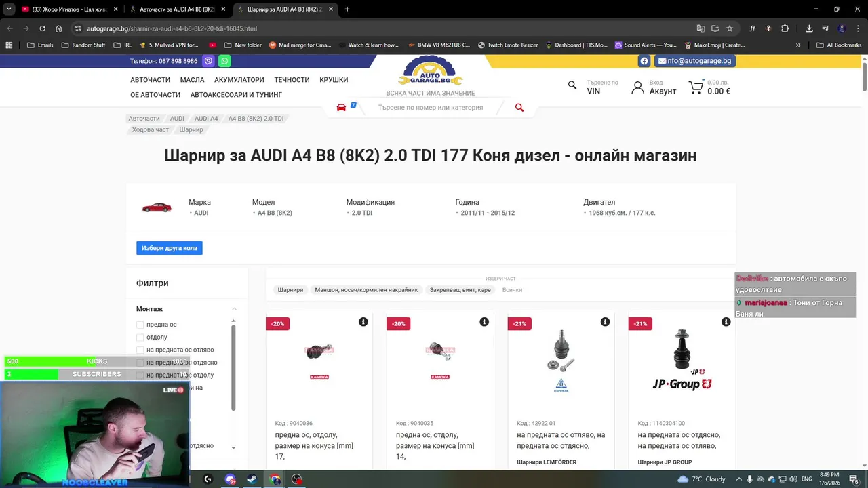Select the Шарнири part chip

(290, 290)
